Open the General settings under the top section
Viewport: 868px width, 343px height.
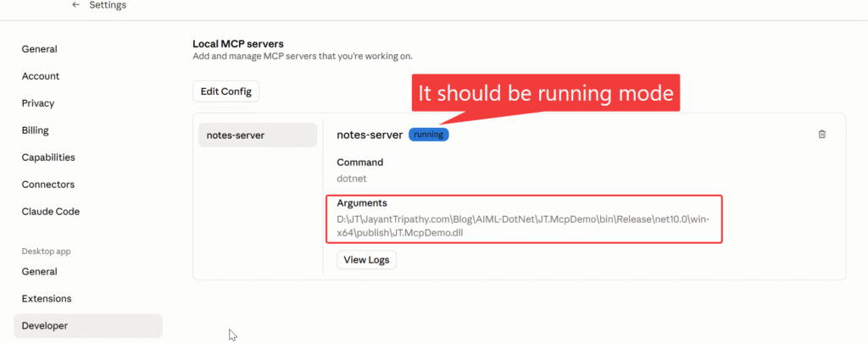[x=39, y=49]
